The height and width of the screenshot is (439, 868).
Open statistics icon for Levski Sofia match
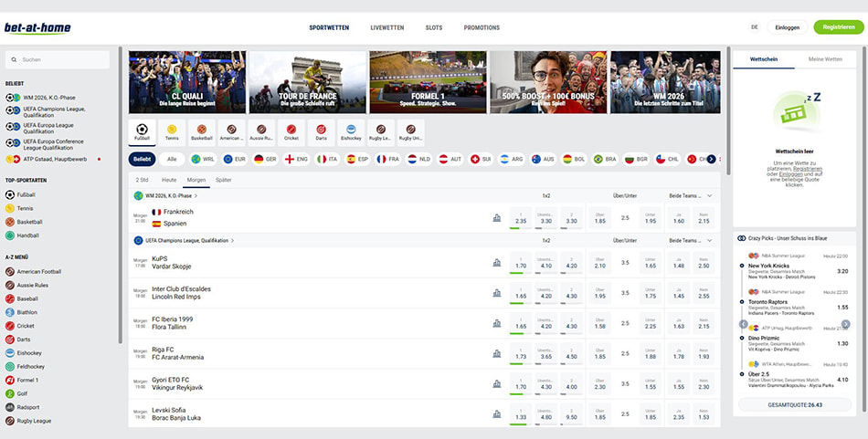(x=496, y=413)
